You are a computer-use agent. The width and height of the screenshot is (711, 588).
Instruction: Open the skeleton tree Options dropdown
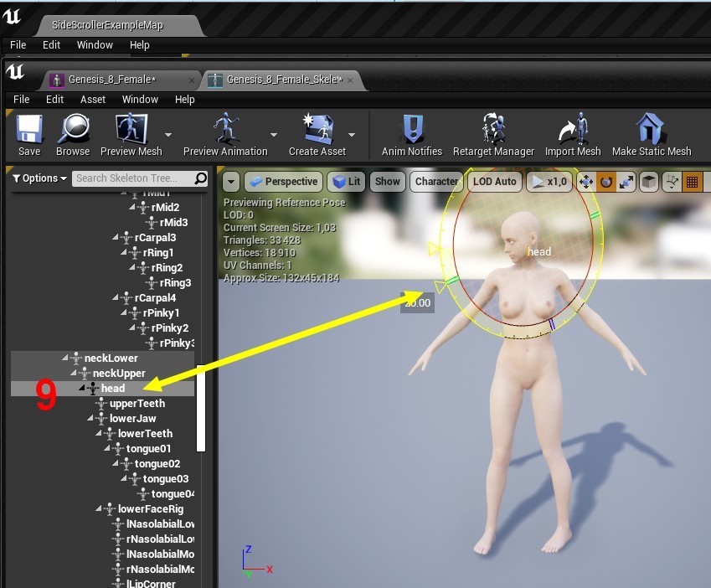40,178
